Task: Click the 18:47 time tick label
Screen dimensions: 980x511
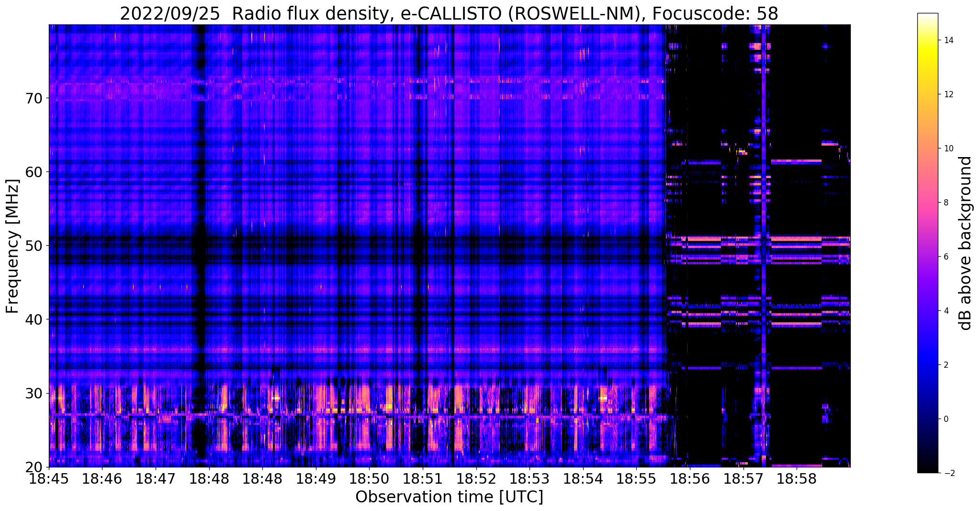Action: [x=156, y=479]
